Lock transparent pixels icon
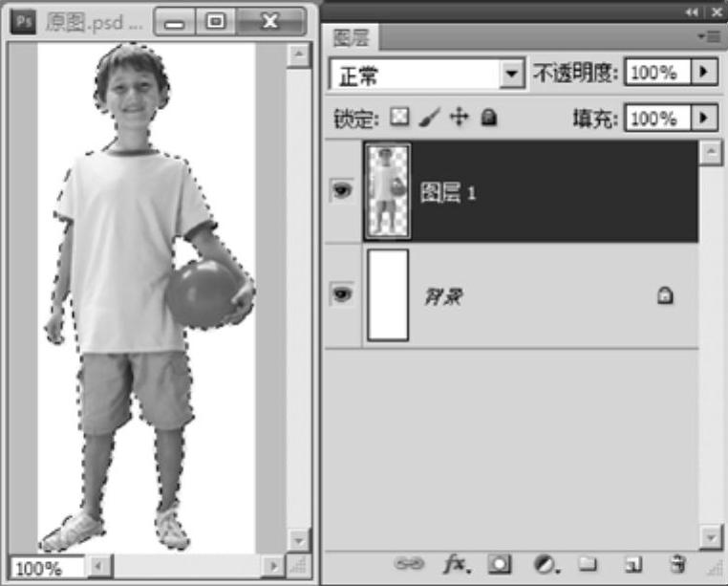Viewport: 728px width, 586px height. pyautogui.click(x=399, y=118)
